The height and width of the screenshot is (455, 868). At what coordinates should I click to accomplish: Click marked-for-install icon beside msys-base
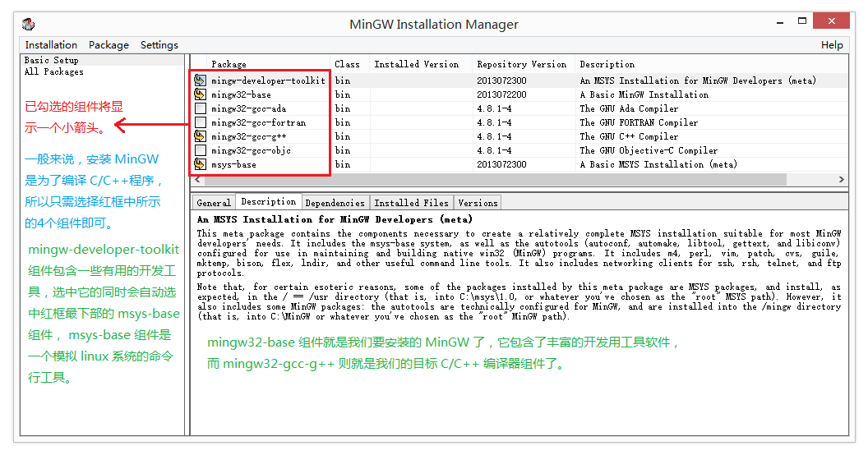(201, 164)
